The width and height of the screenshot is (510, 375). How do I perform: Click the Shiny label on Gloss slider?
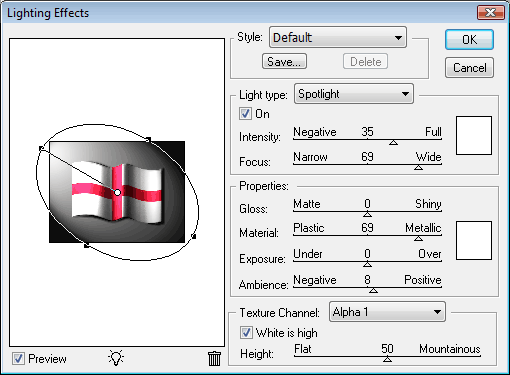click(x=428, y=204)
